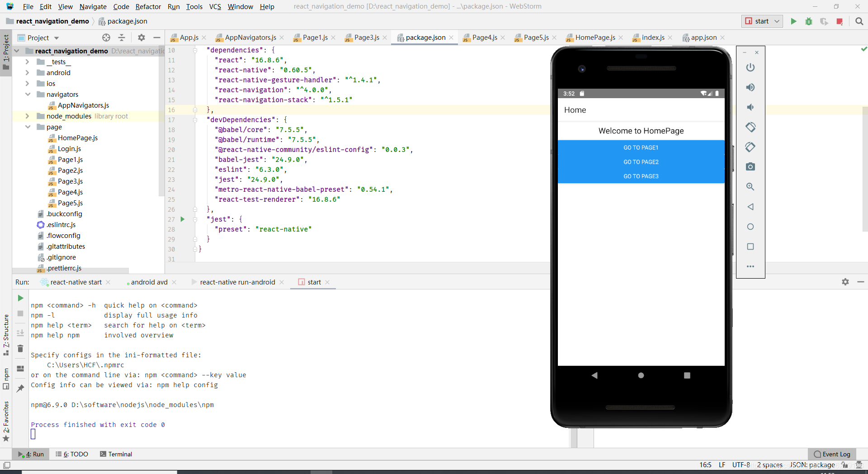Open the Event Log
Viewport: 868px width, 474px height.
coord(835,454)
